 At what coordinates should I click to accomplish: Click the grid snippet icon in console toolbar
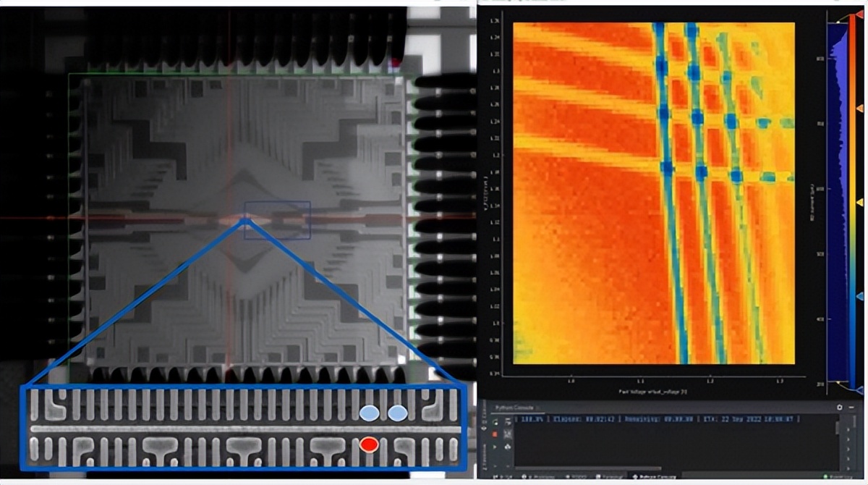tap(506, 433)
